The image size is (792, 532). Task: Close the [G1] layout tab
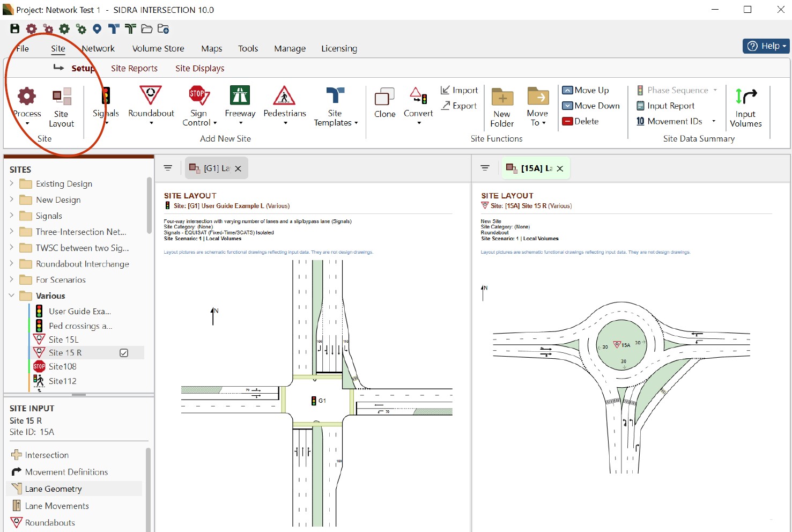238,168
